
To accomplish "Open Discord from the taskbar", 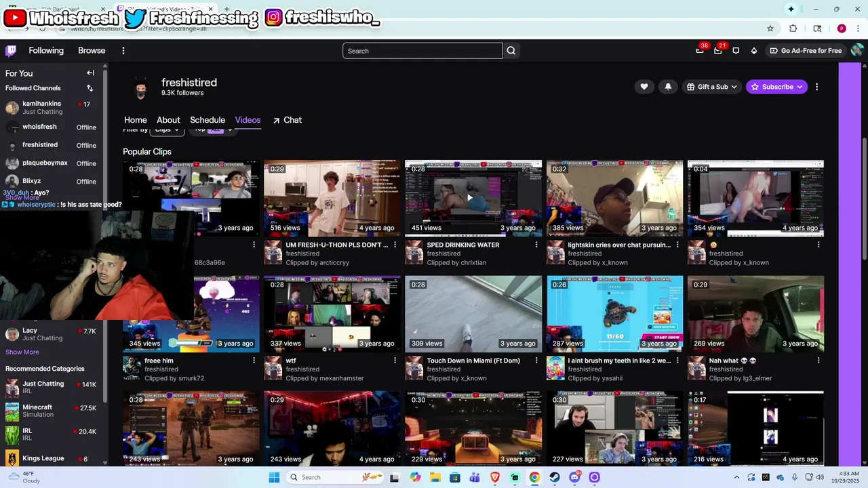I will [x=575, y=477].
